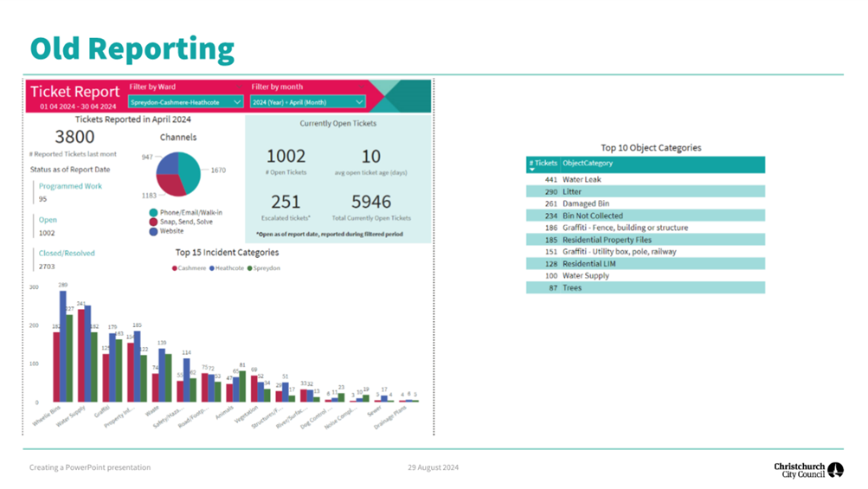Open the Closed/Resolved status link
Image resolution: width=868 pixels, height=489 pixels.
tap(67, 253)
